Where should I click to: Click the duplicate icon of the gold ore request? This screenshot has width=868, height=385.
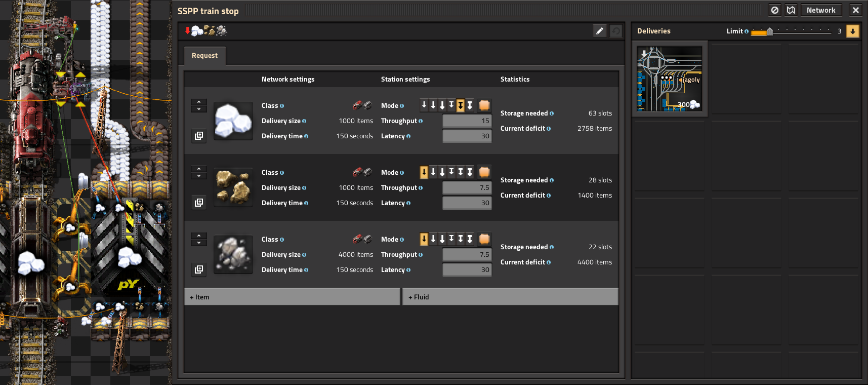click(199, 203)
